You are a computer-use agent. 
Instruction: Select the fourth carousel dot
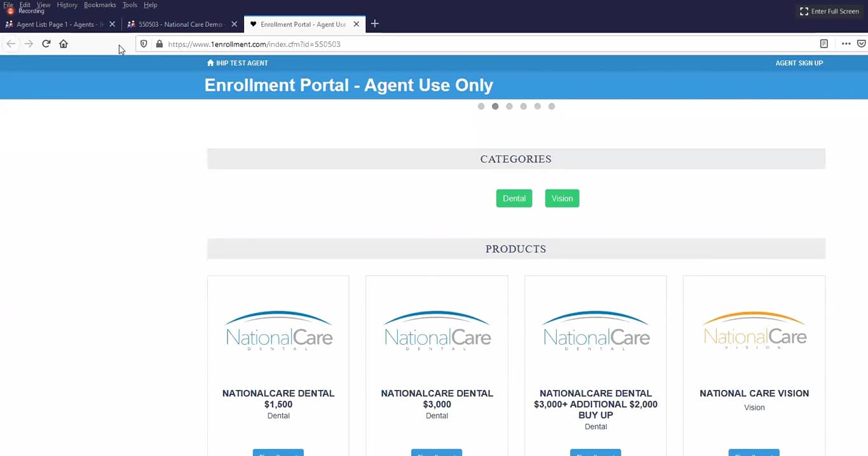[x=523, y=106]
